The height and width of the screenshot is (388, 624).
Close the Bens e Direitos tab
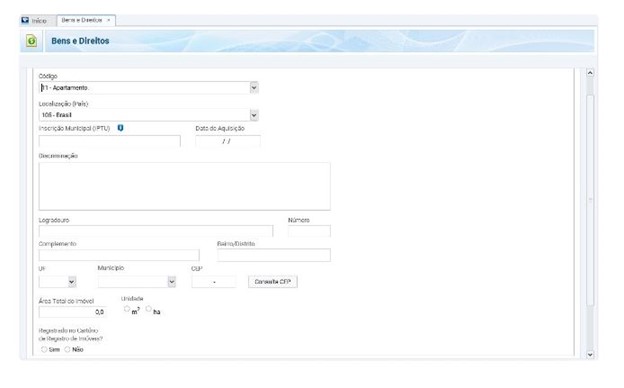(108, 20)
